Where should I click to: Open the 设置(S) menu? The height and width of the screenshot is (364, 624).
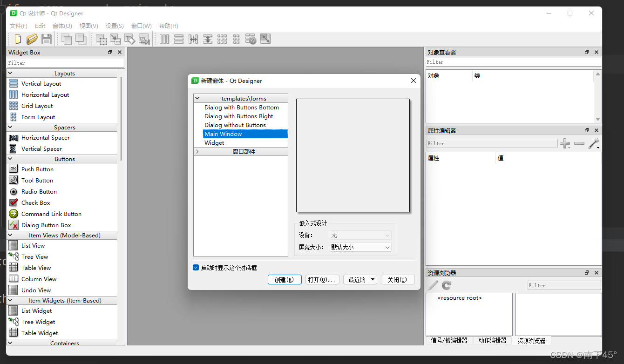[115, 26]
